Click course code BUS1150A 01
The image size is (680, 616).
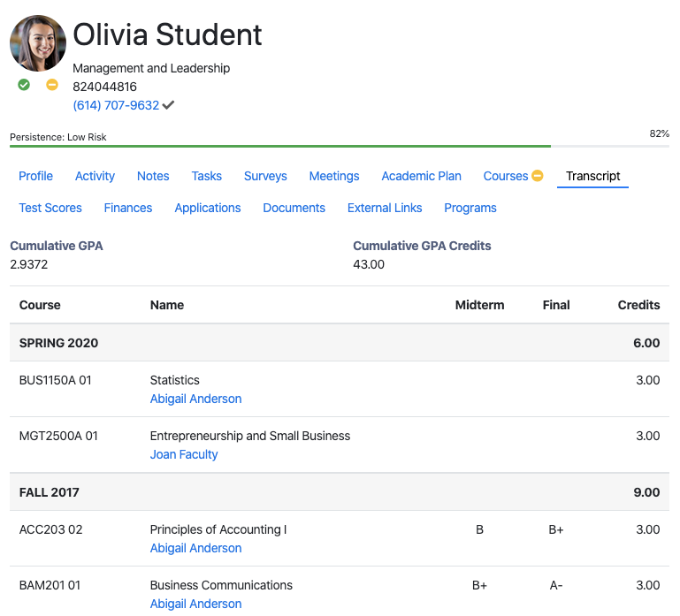(55, 380)
